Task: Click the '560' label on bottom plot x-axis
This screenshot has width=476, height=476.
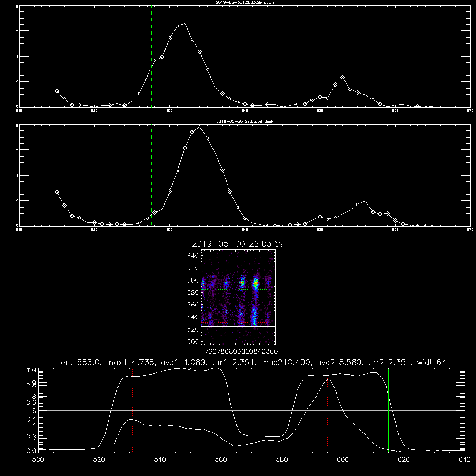Action: [221, 460]
